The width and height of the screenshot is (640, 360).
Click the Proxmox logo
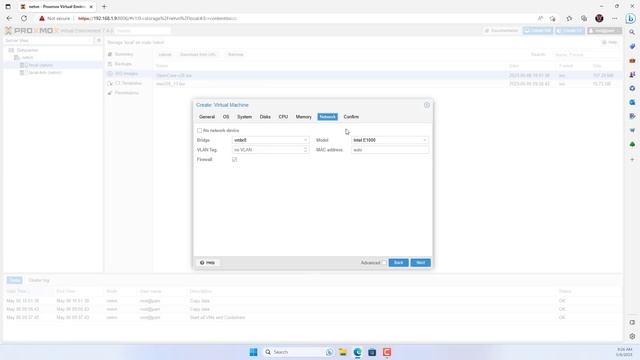pyautogui.click(x=32, y=31)
